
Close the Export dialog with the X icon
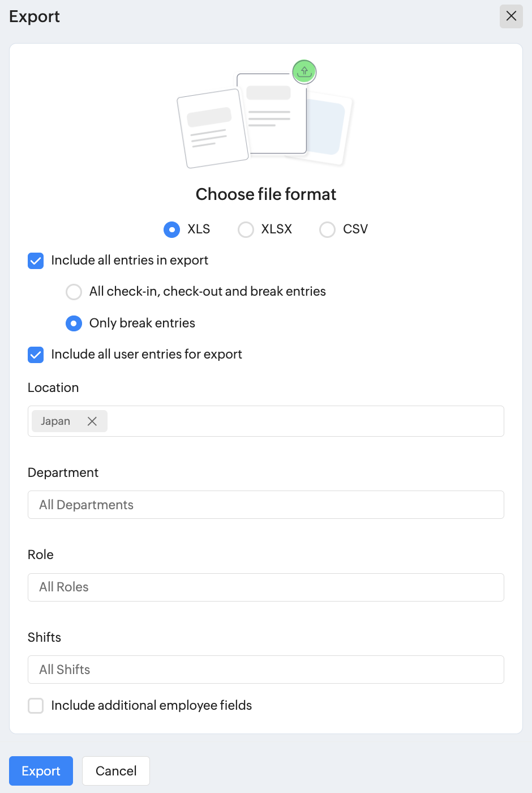tap(511, 16)
